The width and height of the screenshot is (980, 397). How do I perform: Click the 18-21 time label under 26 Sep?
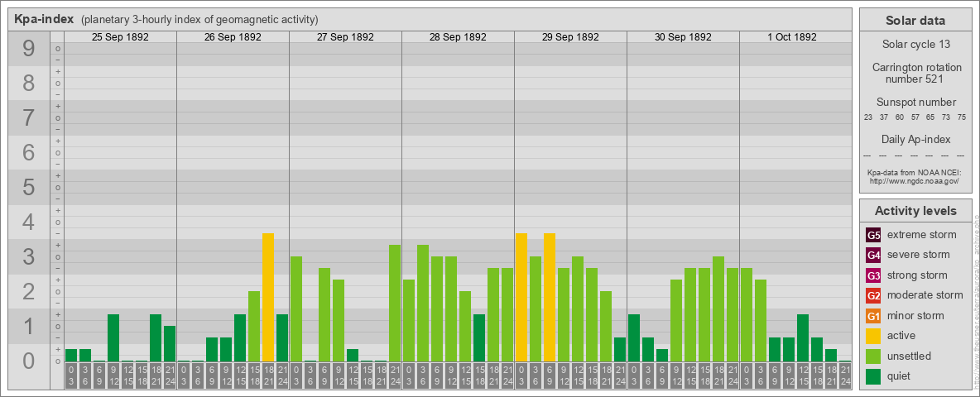pos(268,375)
